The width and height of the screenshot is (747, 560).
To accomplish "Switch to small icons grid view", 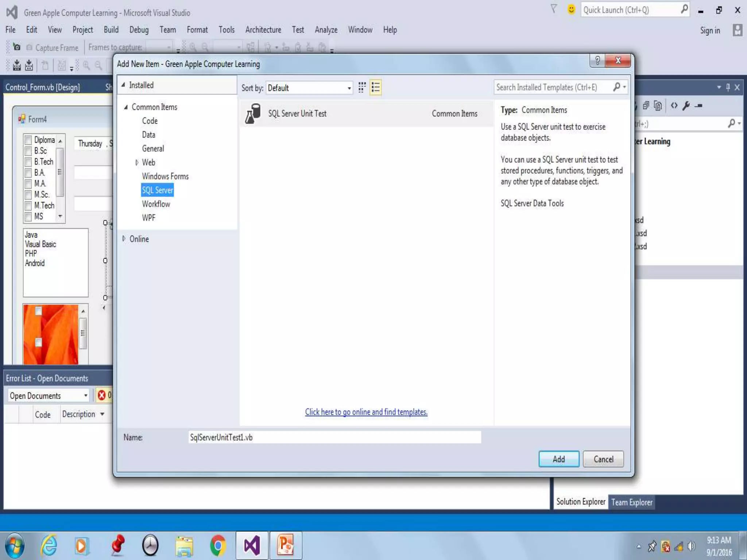I will click(361, 87).
